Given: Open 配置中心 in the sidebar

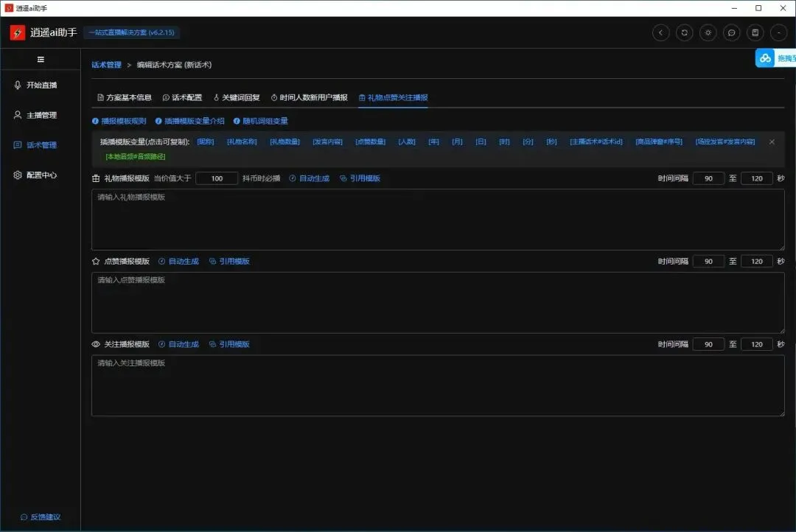Looking at the screenshot, I should 35,175.
